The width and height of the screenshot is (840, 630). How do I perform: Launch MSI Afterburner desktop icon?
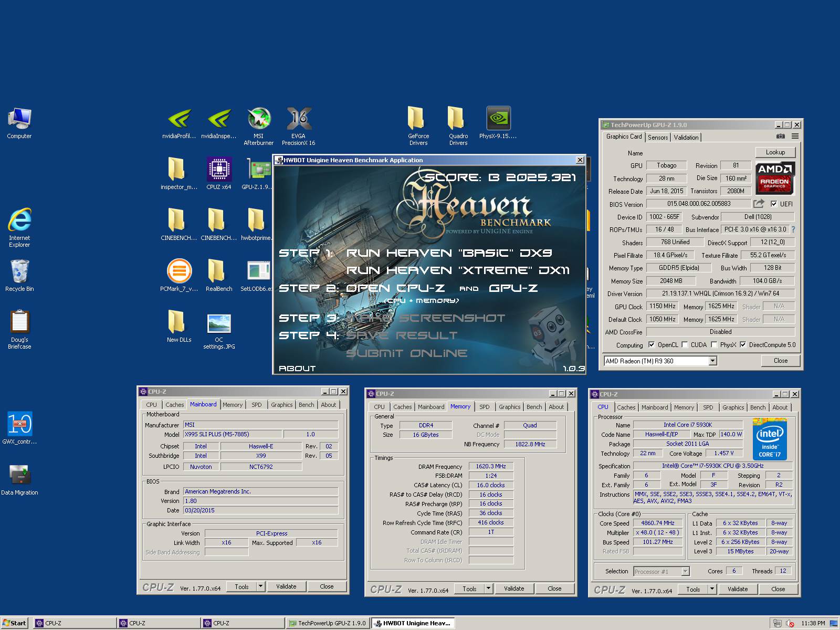(x=259, y=126)
